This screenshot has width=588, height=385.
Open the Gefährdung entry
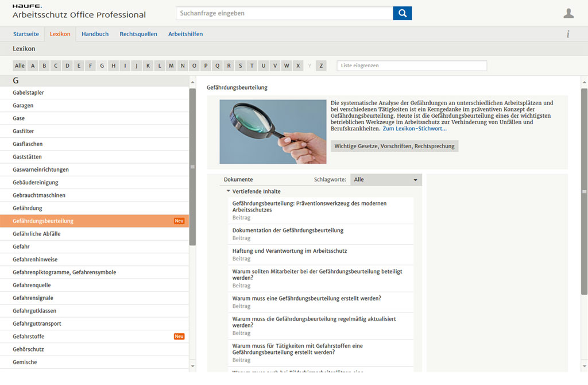coord(94,208)
